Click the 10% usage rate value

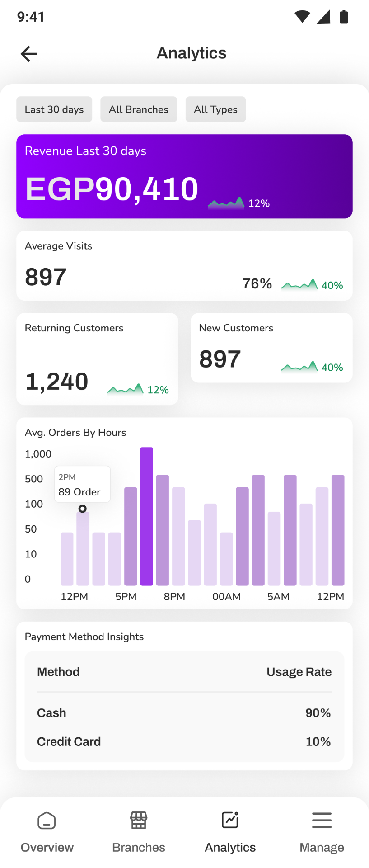coord(318,741)
